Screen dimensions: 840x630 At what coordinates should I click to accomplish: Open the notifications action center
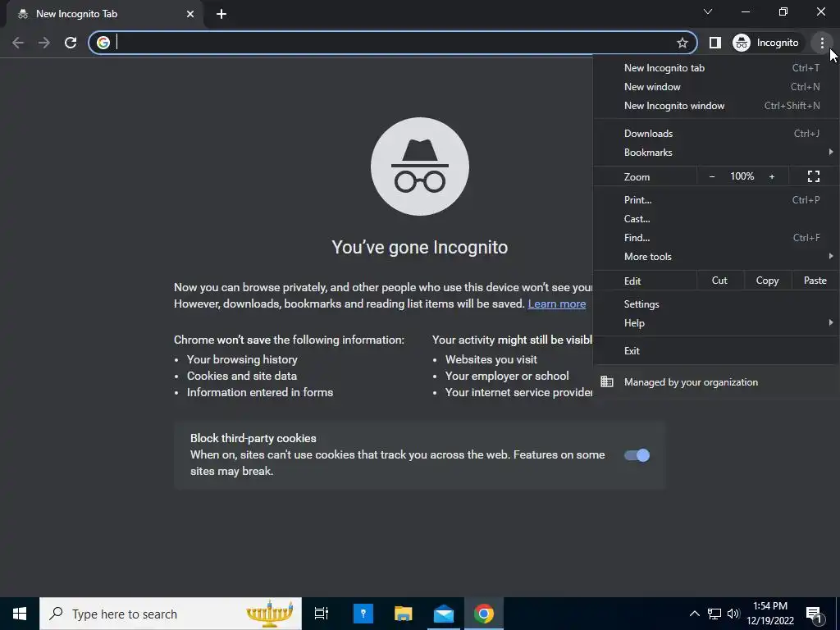point(814,614)
